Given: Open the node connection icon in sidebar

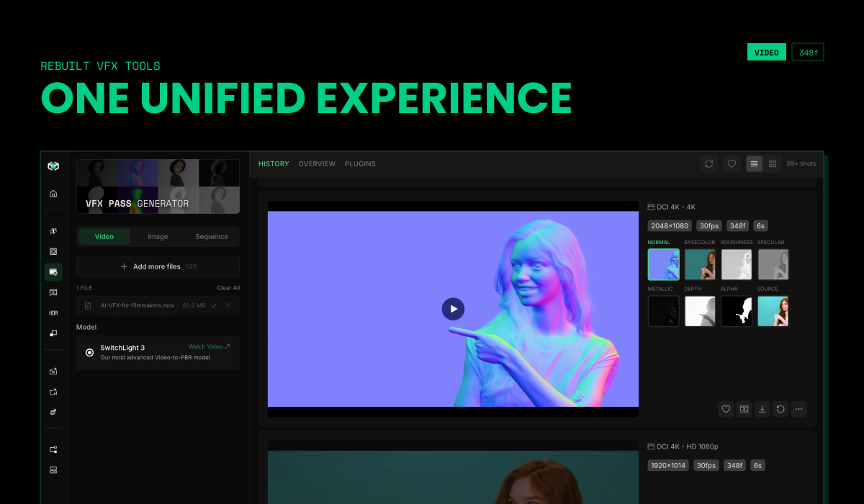Looking at the screenshot, I should pyautogui.click(x=53, y=450).
